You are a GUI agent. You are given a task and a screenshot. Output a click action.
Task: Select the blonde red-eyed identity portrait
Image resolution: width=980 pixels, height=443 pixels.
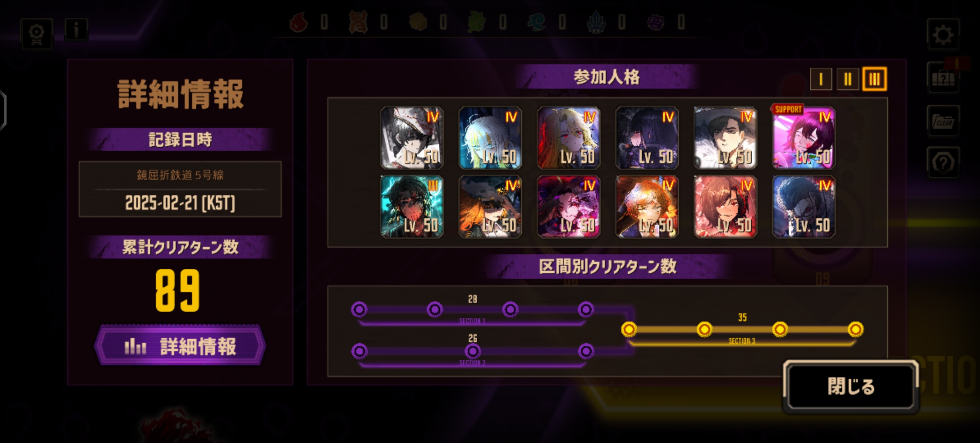[568, 138]
